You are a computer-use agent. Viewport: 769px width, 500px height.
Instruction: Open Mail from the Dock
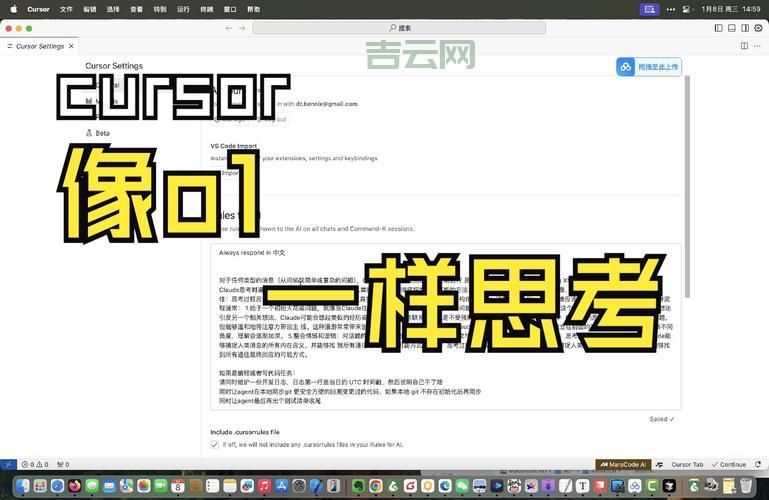(x=109, y=486)
